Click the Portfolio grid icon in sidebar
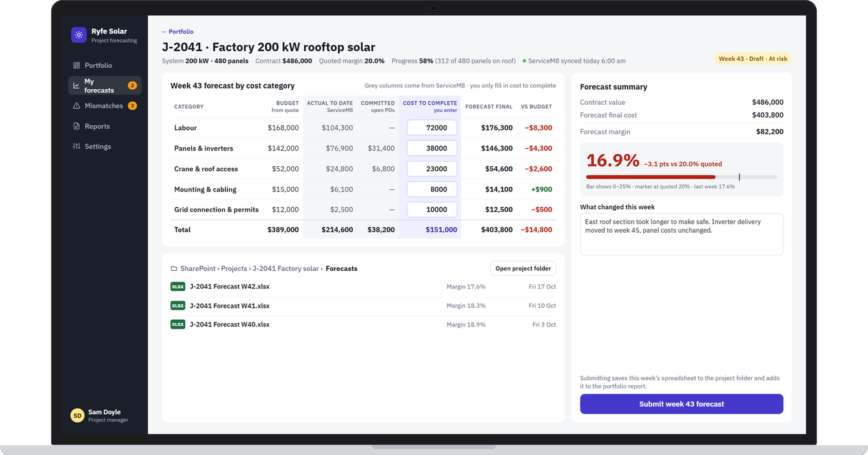 (76, 65)
